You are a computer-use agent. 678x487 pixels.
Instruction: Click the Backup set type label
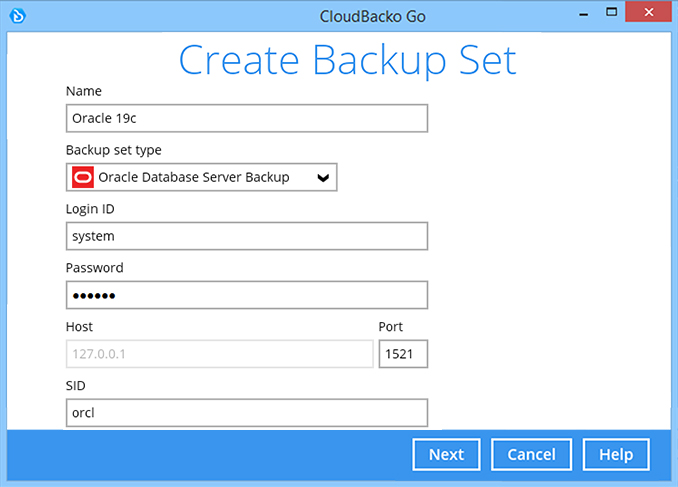click(x=114, y=150)
